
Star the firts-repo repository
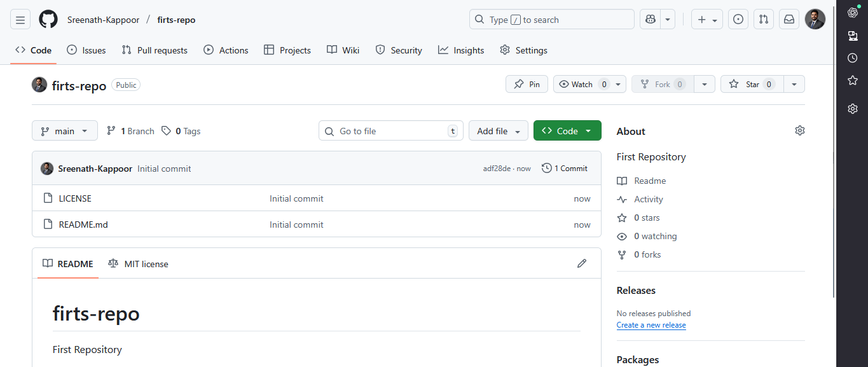[751, 83]
